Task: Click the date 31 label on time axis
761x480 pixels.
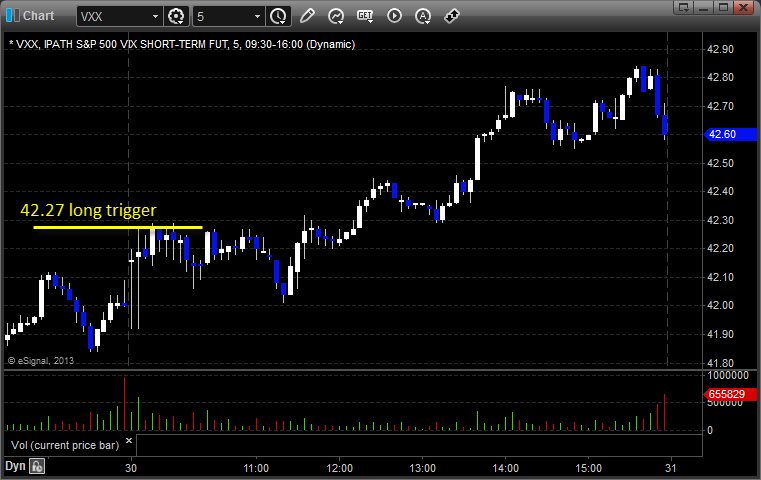Action: (671, 468)
